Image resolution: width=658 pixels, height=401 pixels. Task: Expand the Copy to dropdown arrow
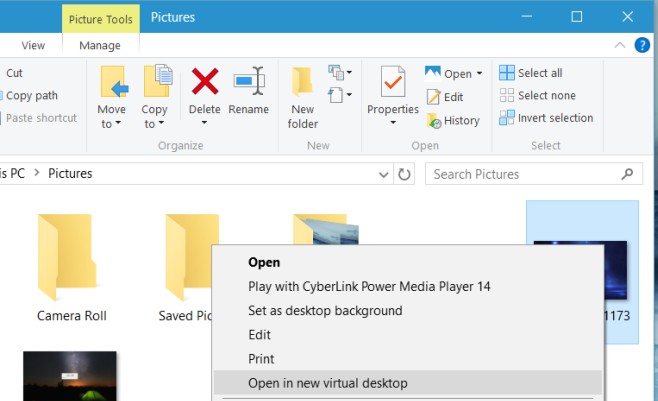[161, 123]
